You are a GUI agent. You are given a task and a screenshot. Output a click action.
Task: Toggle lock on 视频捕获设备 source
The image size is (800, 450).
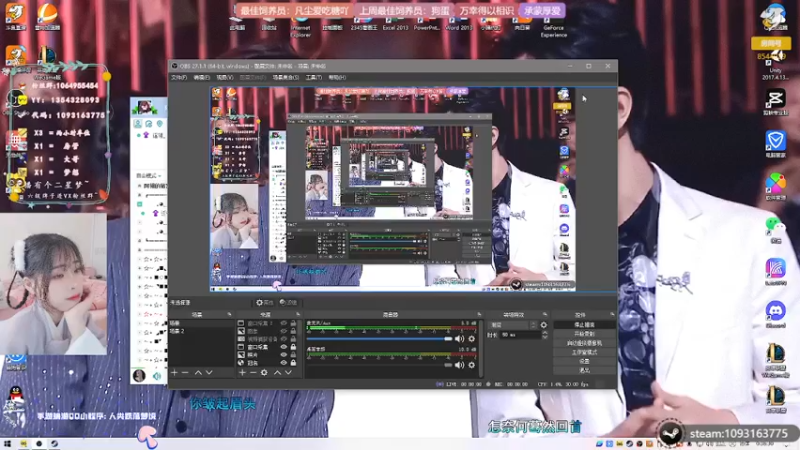click(x=293, y=339)
